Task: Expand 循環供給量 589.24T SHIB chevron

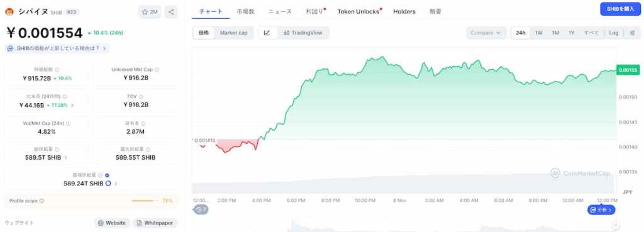Action: pos(116,184)
